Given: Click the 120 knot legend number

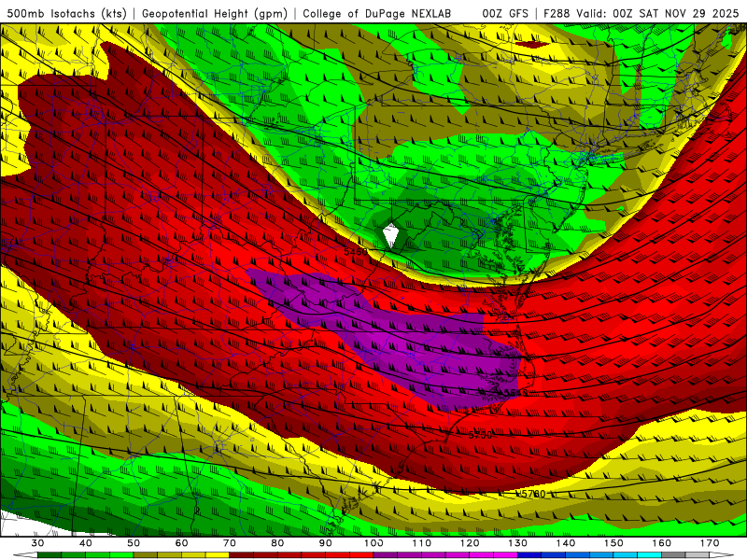Looking at the screenshot, I should tap(470, 543).
